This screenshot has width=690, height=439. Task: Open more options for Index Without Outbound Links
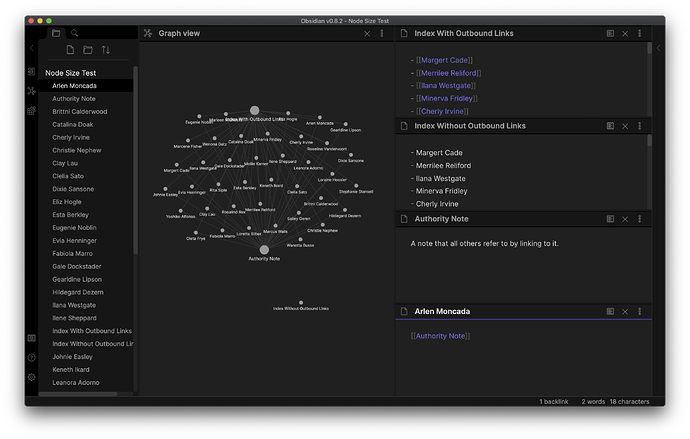click(x=639, y=126)
